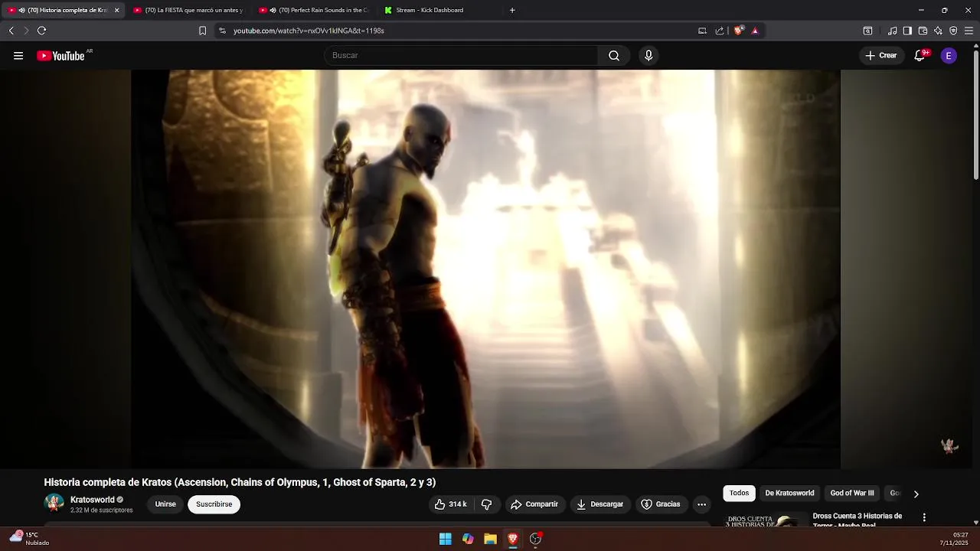Open the Compartir share dialog
Viewport: 980px width, 551px height.
[534, 504]
